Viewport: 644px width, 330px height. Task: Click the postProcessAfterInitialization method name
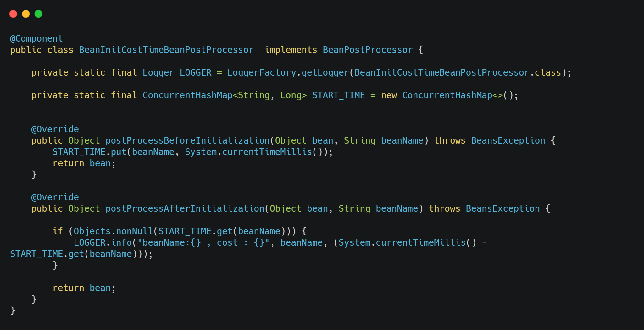[185, 208]
